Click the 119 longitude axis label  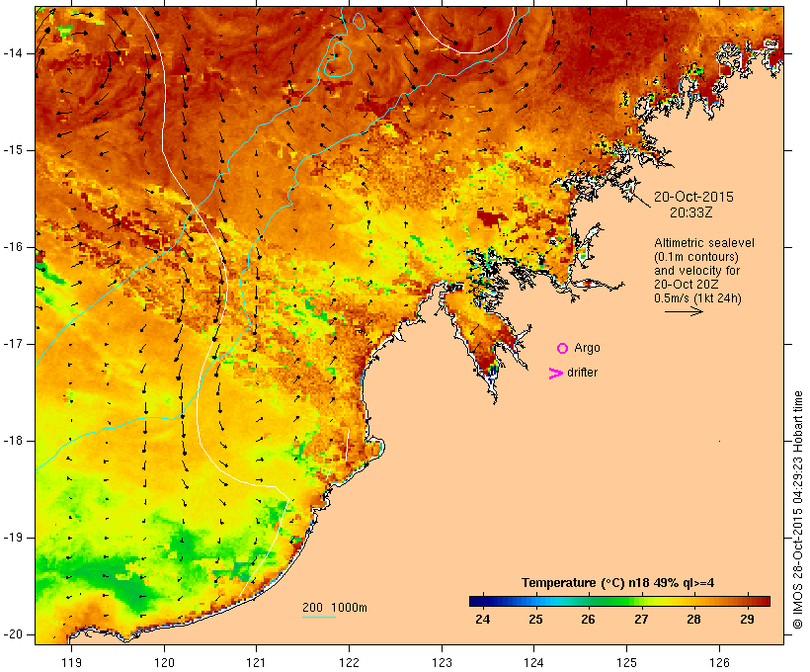(x=71, y=662)
